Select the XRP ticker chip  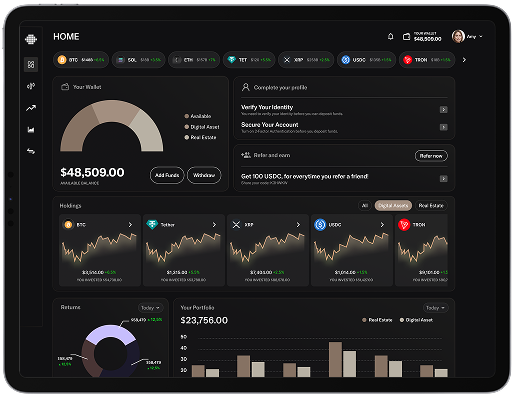[306, 60]
